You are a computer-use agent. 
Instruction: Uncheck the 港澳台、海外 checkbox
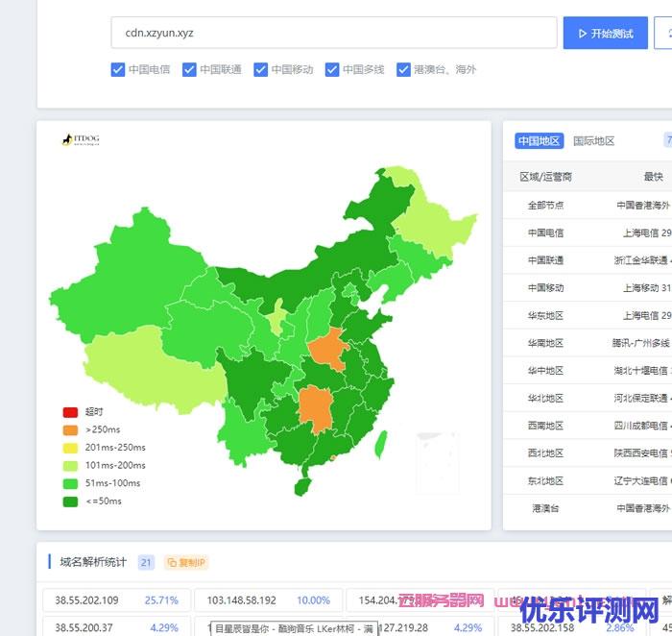click(x=403, y=69)
